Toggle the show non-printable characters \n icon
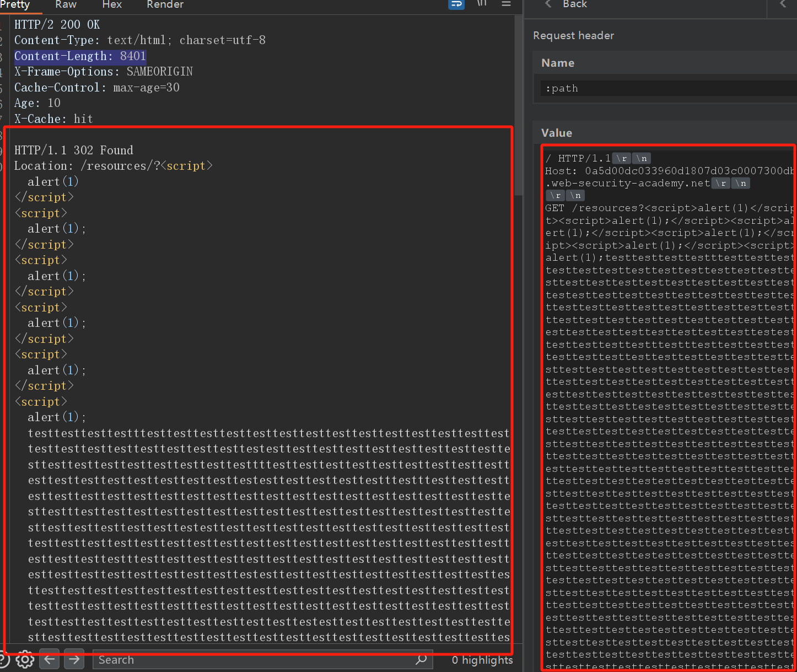The width and height of the screenshot is (797, 672). coord(482,4)
